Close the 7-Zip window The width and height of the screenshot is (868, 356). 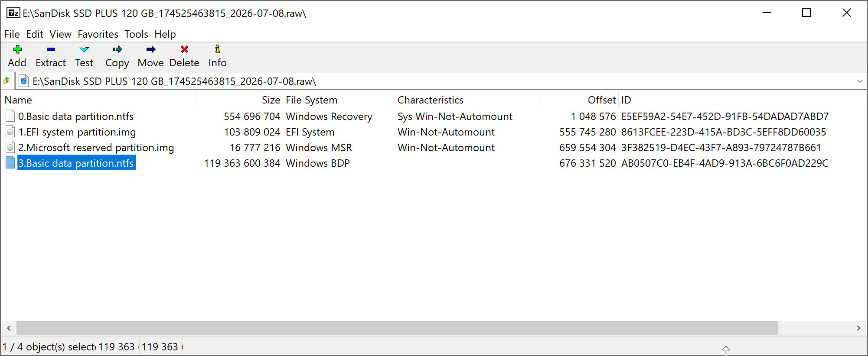coord(846,13)
